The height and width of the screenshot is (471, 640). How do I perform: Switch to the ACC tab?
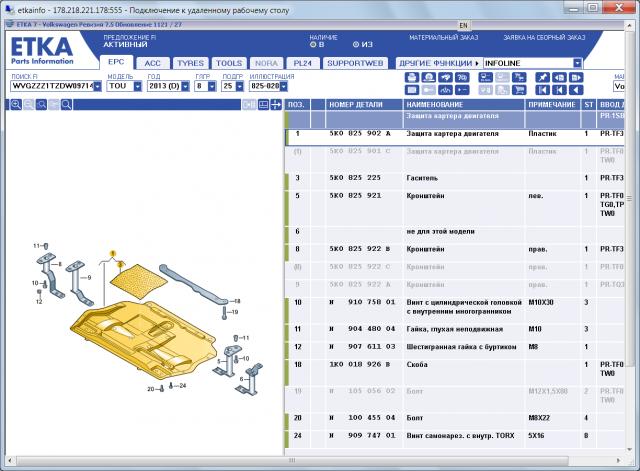pyautogui.click(x=152, y=63)
